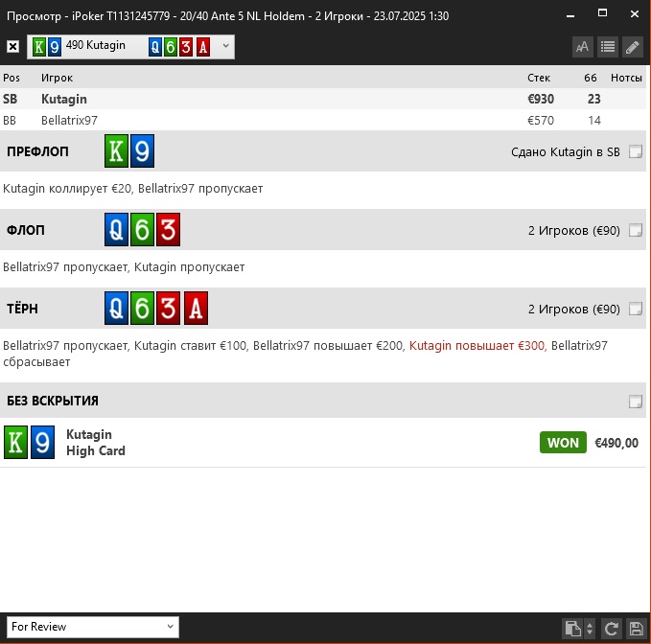Image resolution: width=651 pixels, height=644 pixels.
Task: Click the blue Q card in ТЁРН row
Action: 116,308
